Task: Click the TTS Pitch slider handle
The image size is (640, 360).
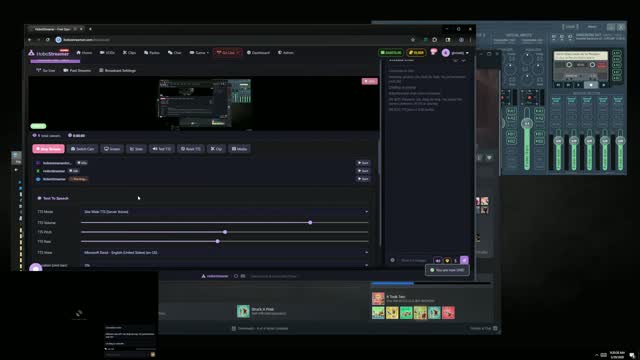Action: coord(225,232)
